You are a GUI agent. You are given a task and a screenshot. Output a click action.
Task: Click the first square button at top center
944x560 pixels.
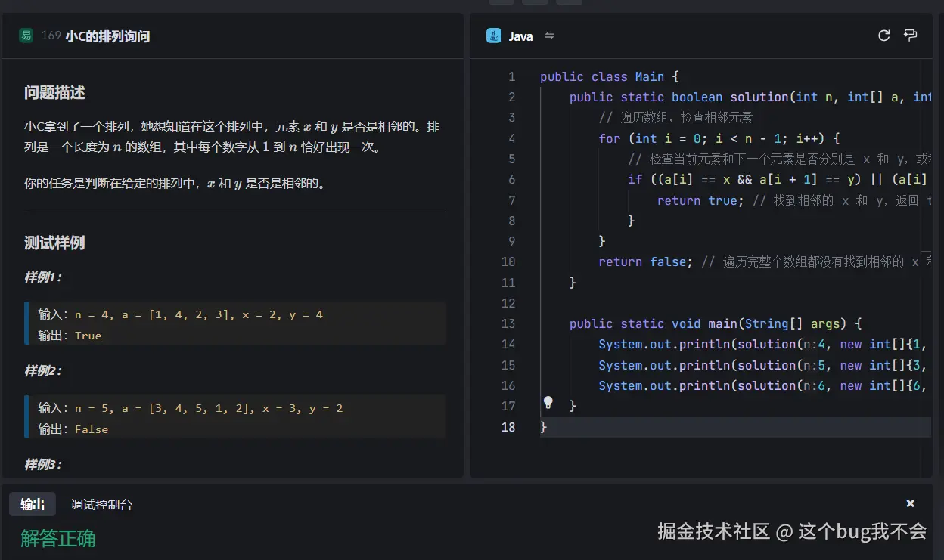(x=501, y=2)
